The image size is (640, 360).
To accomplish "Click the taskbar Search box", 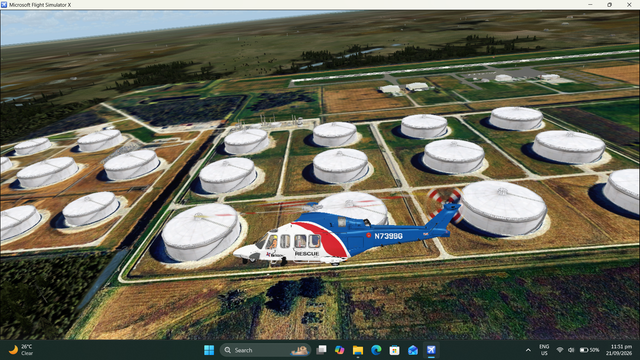I will [265, 350].
